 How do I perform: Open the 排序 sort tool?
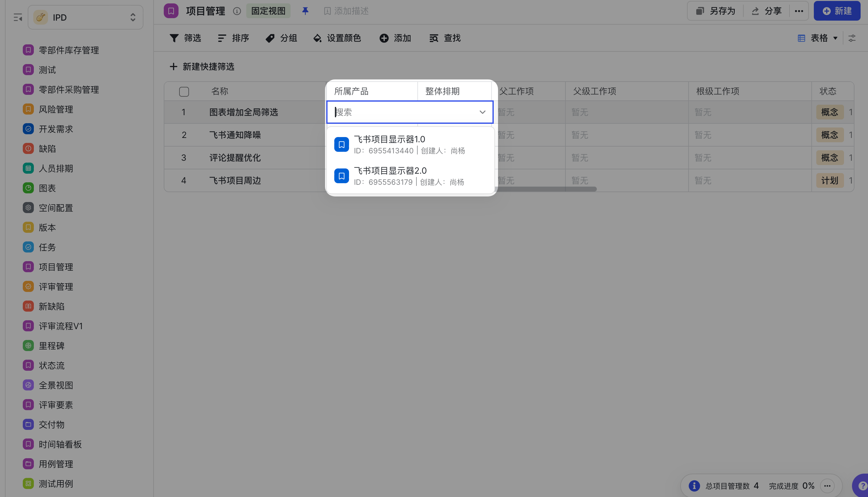233,38
